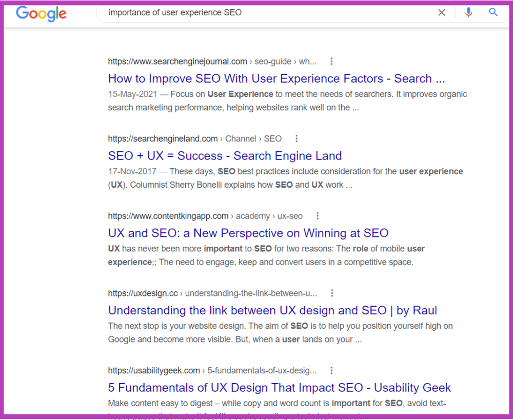Click the blue magnifying glass search icon
The height and width of the screenshot is (420, 513).
(x=493, y=12)
